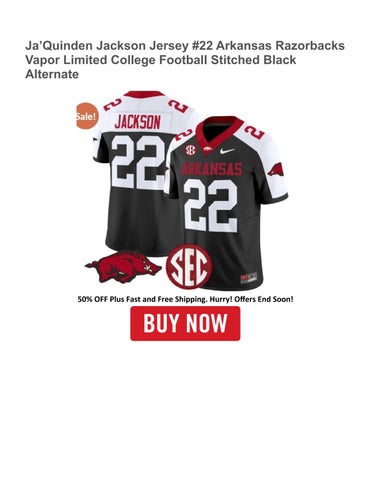Click the JACKSON name on back jersey
Screen dimensions: 371x480
point(138,122)
